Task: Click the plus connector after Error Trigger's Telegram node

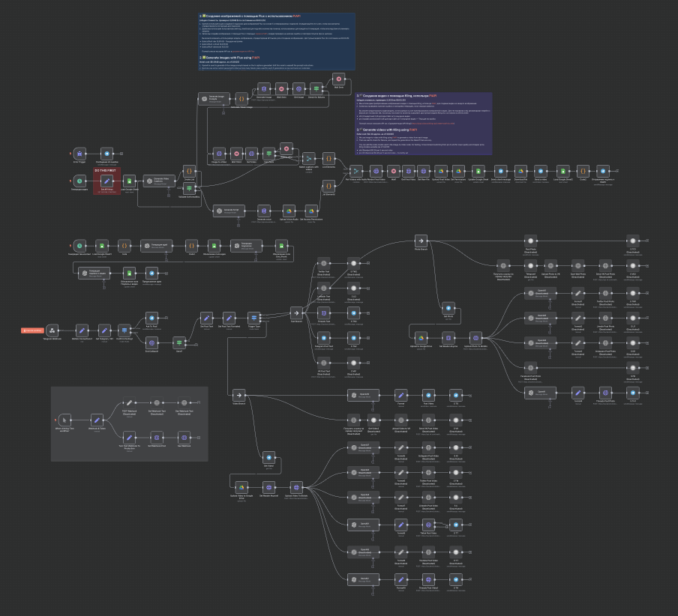Action: (121, 154)
